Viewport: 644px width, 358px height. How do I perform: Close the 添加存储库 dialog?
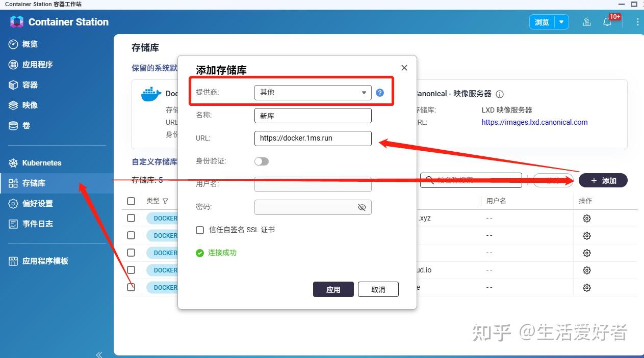click(x=404, y=68)
